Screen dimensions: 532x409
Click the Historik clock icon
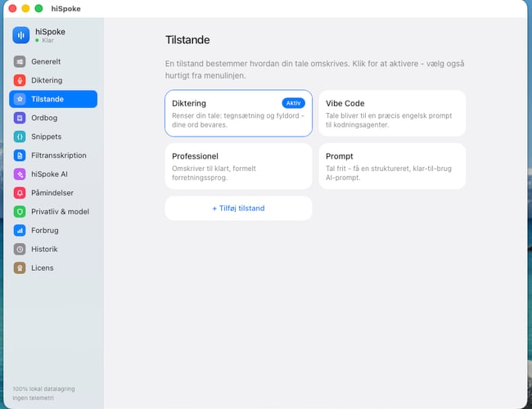(20, 249)
